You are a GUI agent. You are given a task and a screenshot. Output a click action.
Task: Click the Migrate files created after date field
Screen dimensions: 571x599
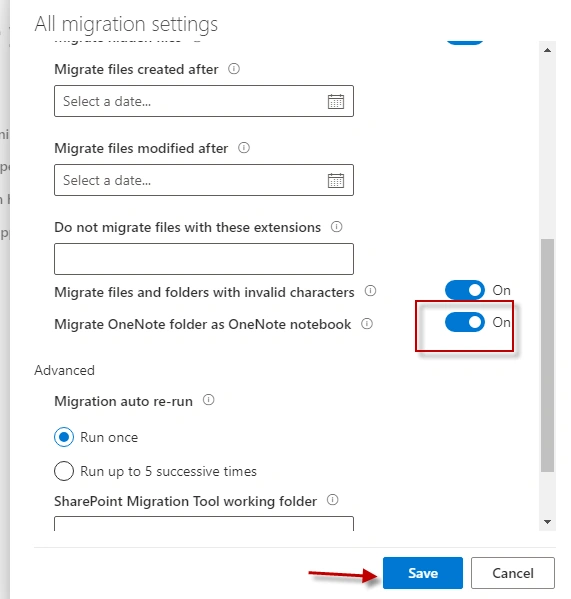click(x=204, y=101)
